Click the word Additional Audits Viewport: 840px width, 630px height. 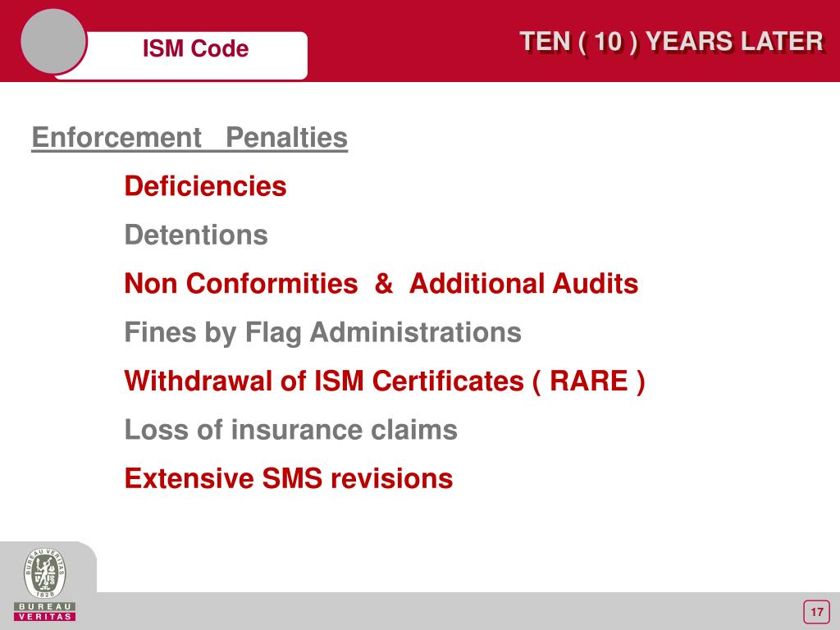[523, 283]
